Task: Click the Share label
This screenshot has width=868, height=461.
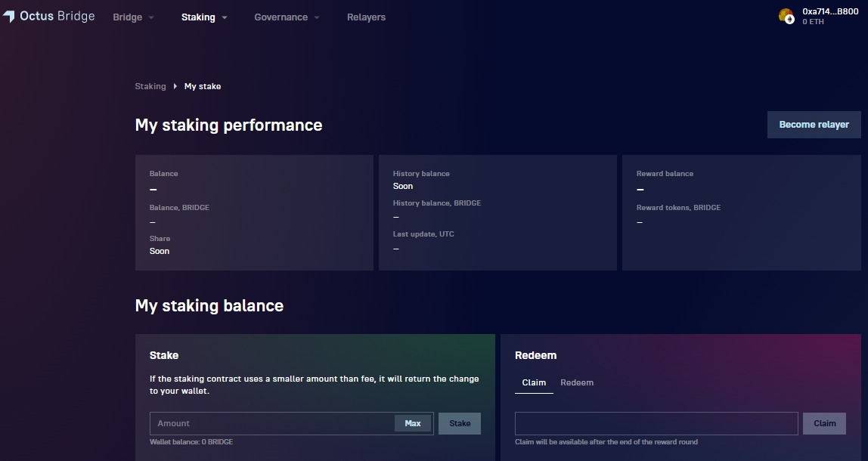Action: pyautogui.click(x=160, y=239)
